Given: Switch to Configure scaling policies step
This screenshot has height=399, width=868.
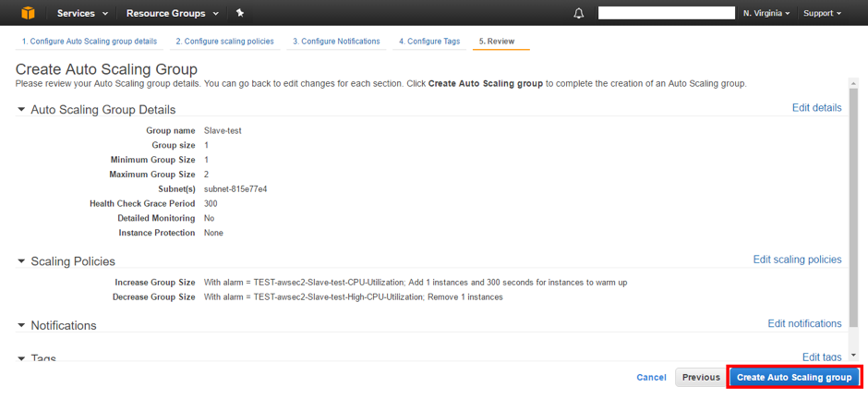Looking at the screenshot, I should (224, 42).
